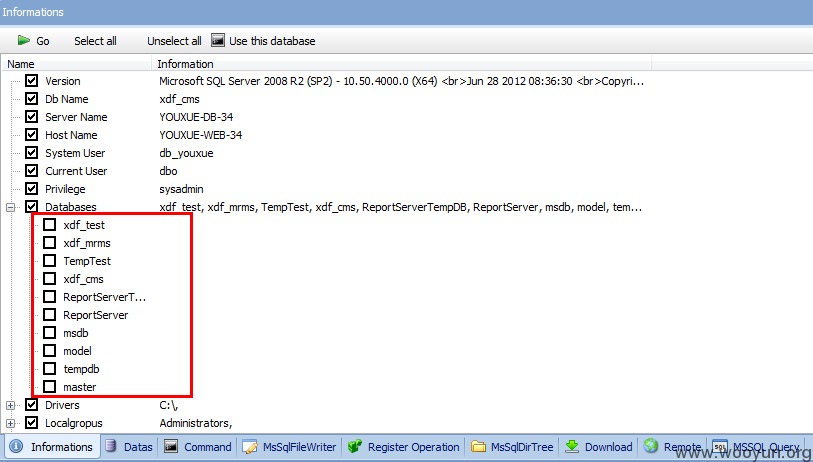Collapse the Databases tree node

(10, 207)
